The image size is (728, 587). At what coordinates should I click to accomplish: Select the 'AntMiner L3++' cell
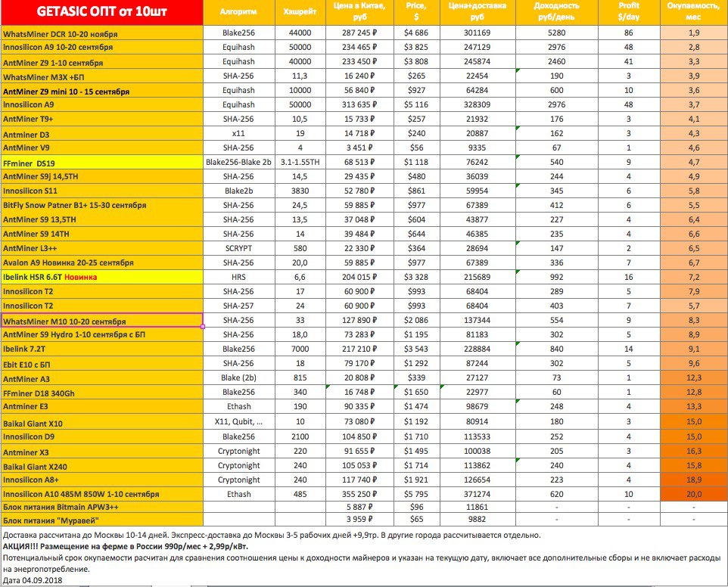[101, 249]
